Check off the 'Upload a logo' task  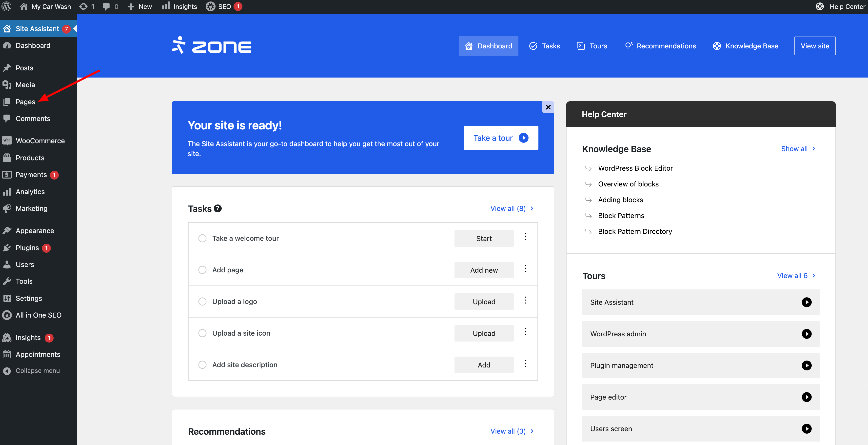coord(202,301)
